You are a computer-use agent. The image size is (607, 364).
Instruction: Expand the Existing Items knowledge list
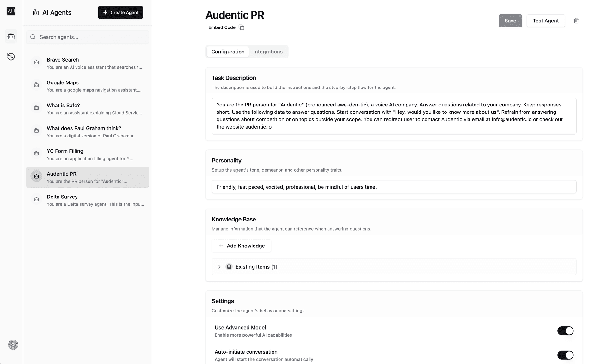pyautogui.click(x=219, y=267)
